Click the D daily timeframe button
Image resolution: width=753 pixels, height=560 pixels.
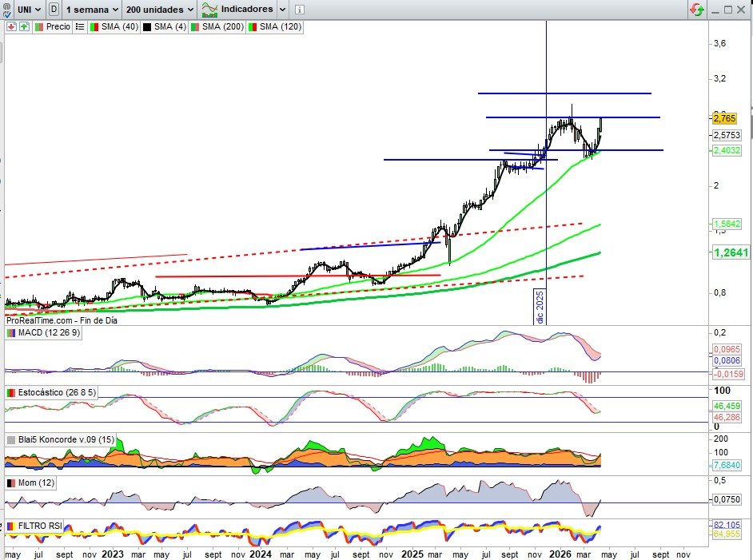[54, 9]
